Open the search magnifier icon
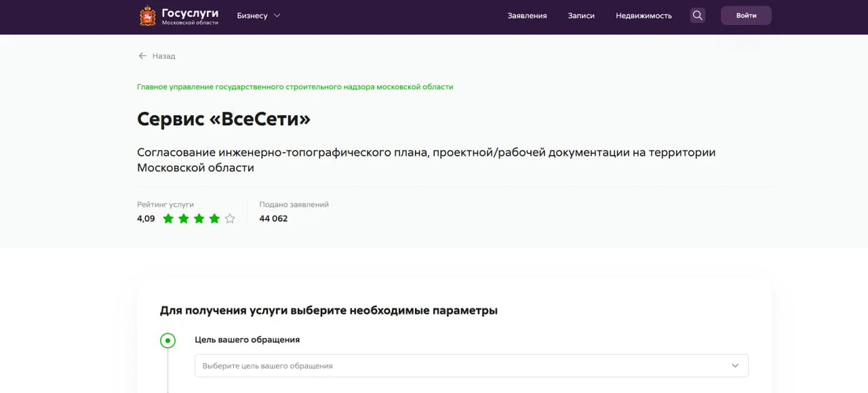The width and height of the screenshot is (868, 393). (x=698, y=15)
